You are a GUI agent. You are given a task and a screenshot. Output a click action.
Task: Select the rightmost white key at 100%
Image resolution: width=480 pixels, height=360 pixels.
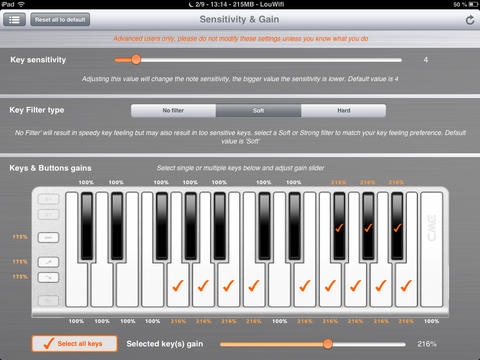coord(432,249)
